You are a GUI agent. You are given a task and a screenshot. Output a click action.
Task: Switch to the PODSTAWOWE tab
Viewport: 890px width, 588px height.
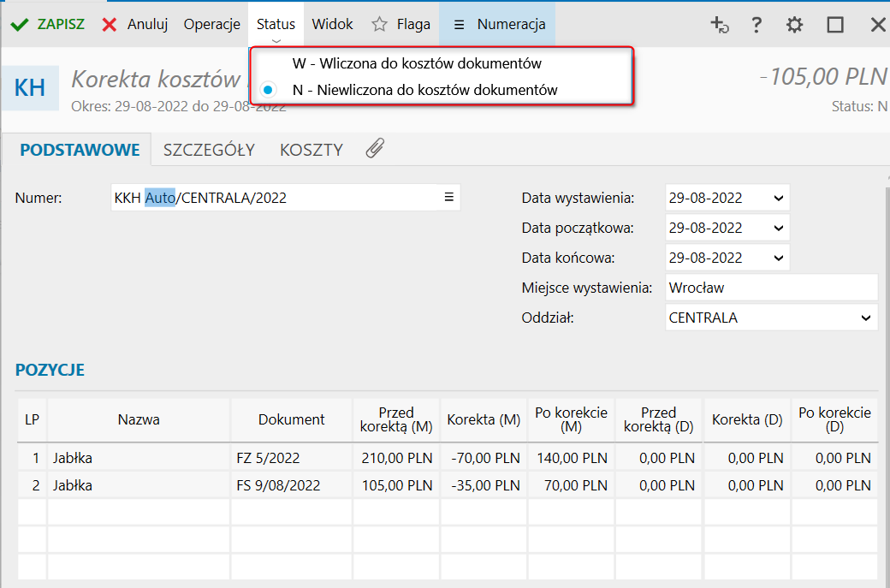(80, 150)
